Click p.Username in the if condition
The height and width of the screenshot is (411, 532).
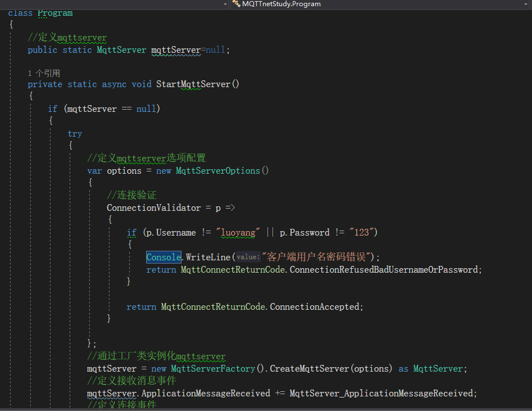(171, 233)
